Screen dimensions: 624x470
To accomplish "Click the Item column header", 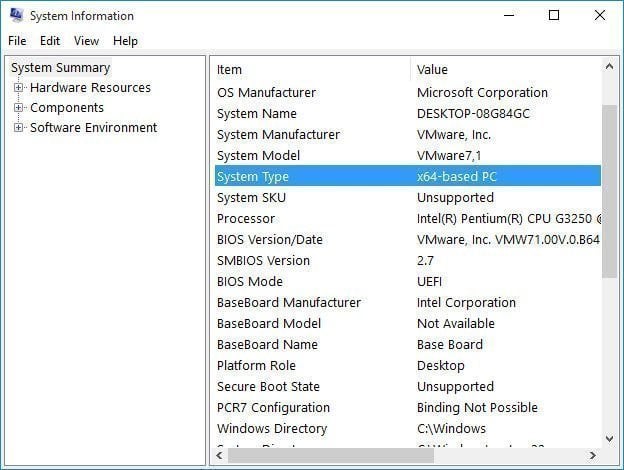I will [x=310, y=70].
